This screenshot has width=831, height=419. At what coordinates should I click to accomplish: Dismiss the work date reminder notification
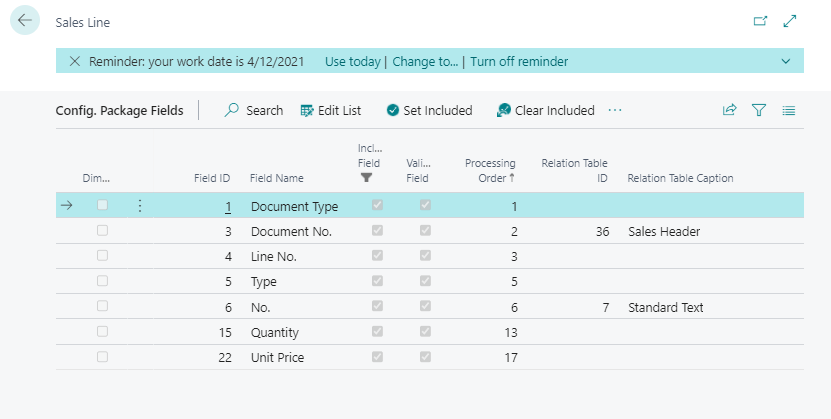[x=75, y=62]
